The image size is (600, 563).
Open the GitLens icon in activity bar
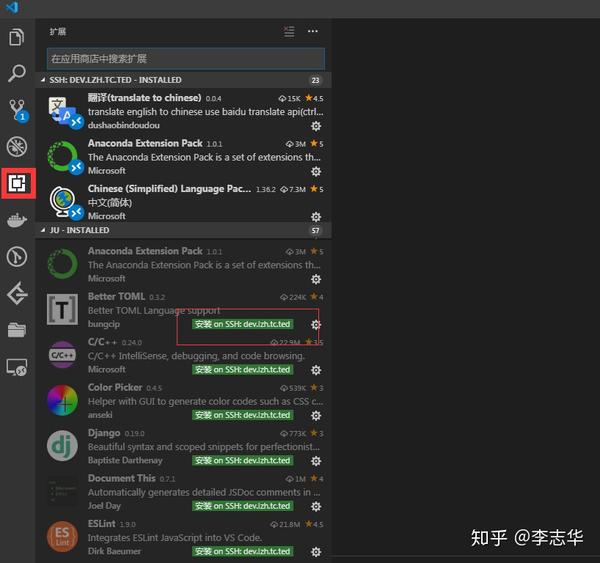click(17, 293)
